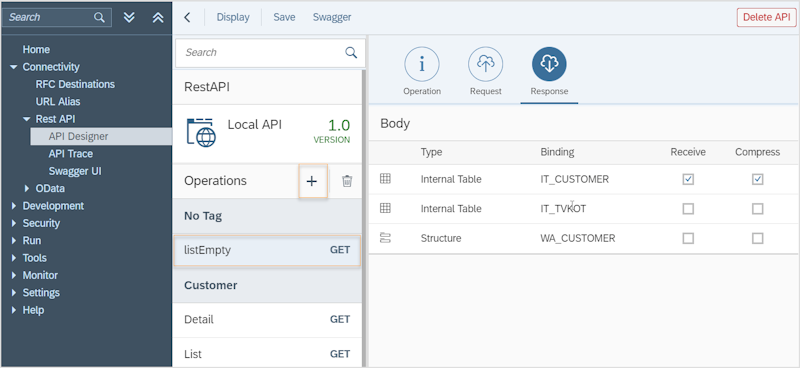Expand the Settings tree node
Image resolution: width=800 pixels, height=368 pixels.
point(14,293)
